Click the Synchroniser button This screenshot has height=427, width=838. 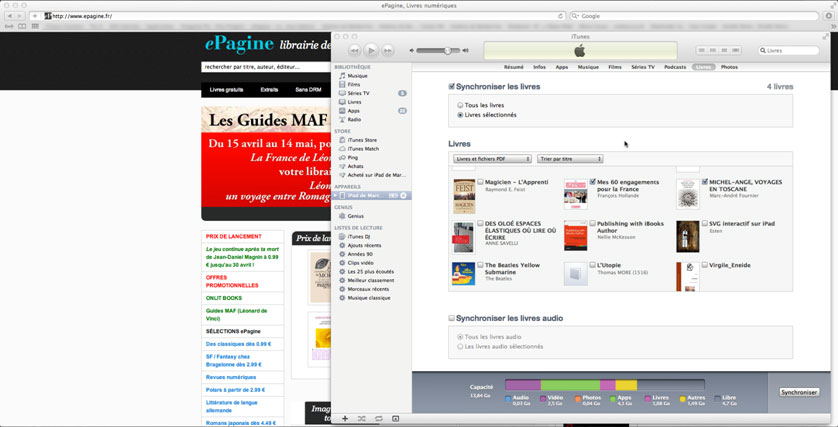(799, 392)
